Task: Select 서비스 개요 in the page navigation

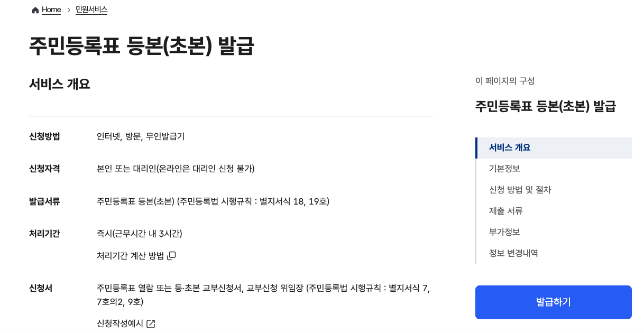Action: click(510, 147)
